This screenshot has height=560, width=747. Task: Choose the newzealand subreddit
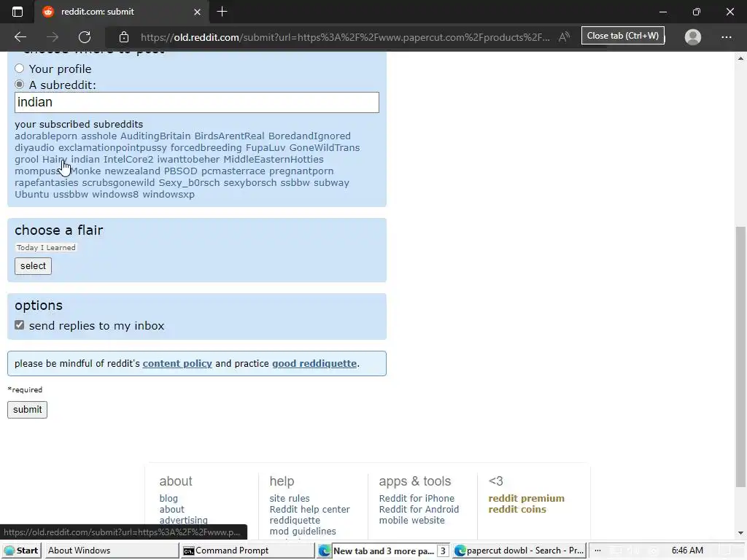[133, 171]
